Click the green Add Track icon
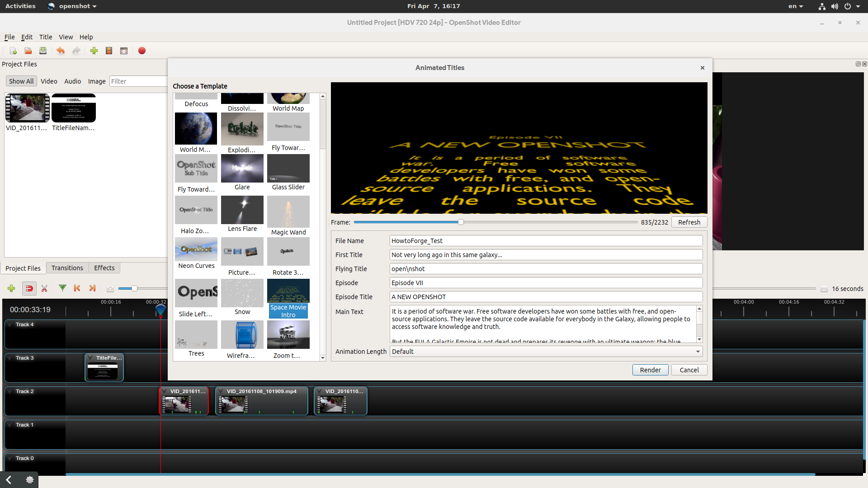Image resolution: width=868 pixels, height=488 pixels. (11, 288)
